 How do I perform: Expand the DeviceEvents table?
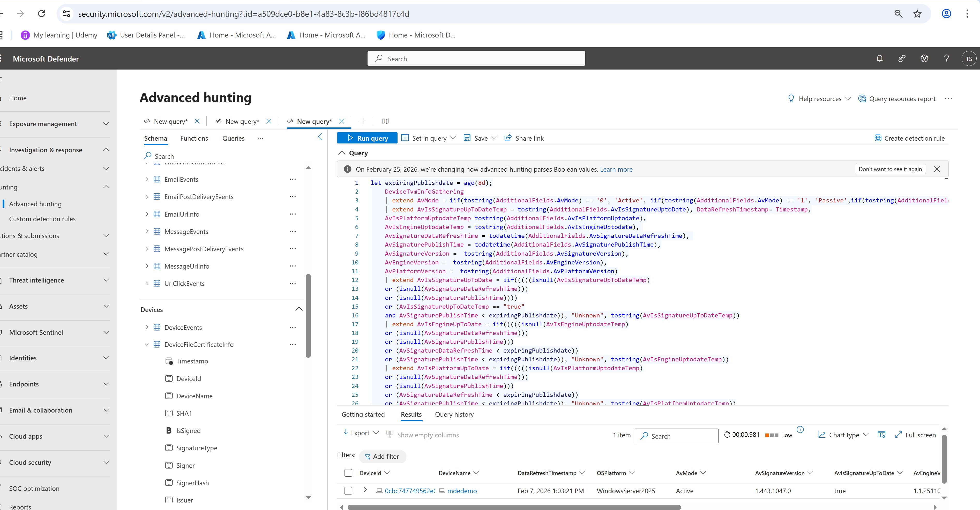(147, 328)
